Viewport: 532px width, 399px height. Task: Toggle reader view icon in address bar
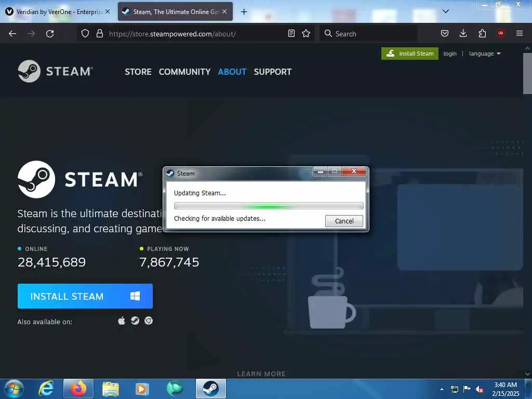291,33
